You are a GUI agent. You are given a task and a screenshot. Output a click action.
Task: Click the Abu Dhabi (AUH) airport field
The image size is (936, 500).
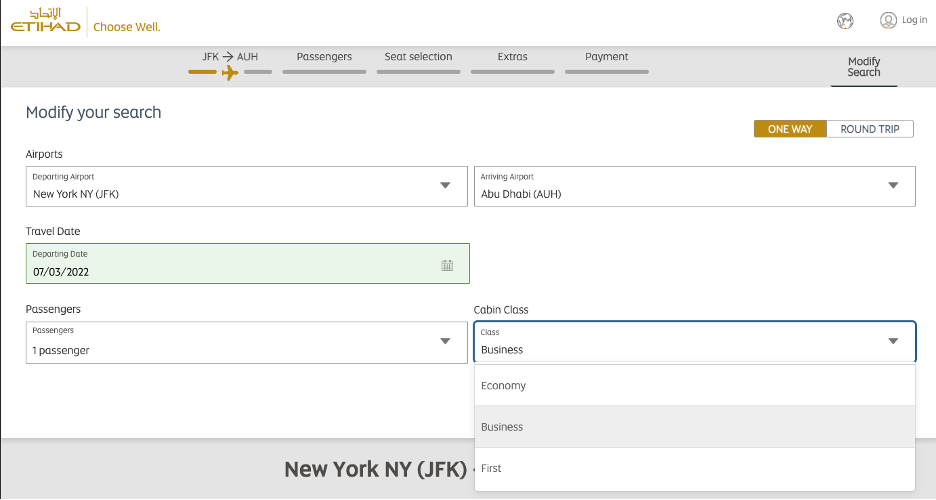[695, 187]
